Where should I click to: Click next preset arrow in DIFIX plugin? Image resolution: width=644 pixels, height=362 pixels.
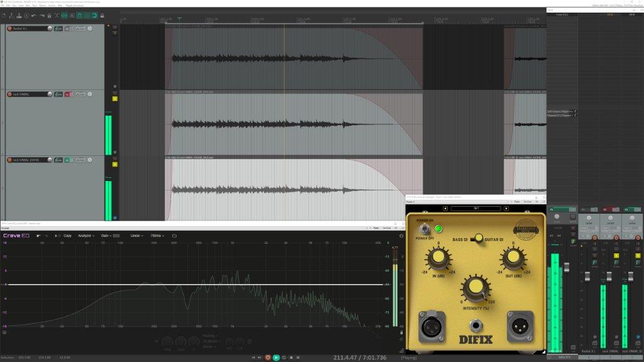[x=506, y=208]
